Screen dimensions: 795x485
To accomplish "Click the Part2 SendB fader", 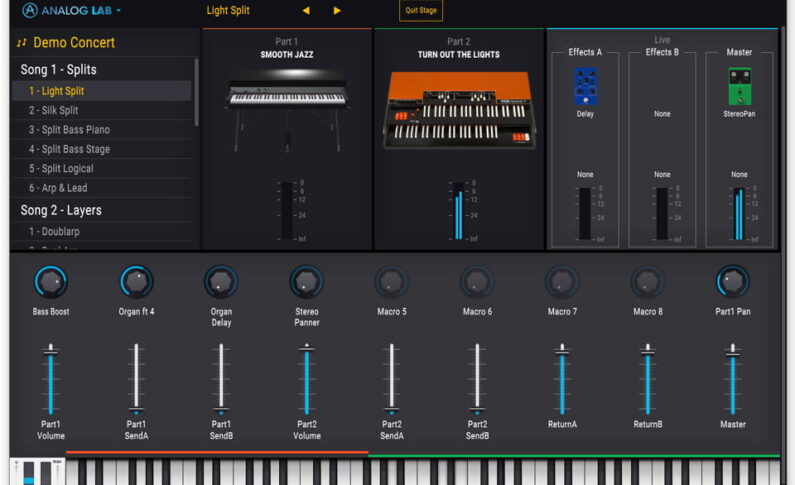I will [477, 379].
